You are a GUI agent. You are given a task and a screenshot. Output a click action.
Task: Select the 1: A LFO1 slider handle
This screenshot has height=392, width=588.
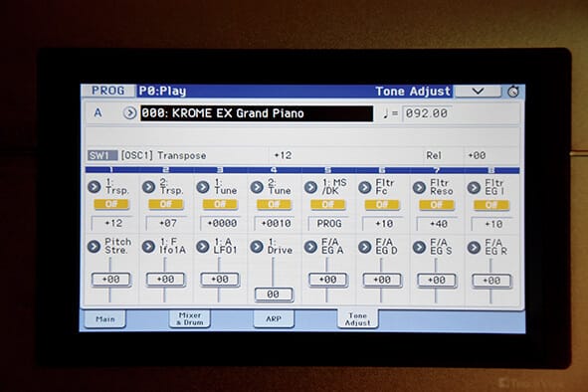(220, 280)
